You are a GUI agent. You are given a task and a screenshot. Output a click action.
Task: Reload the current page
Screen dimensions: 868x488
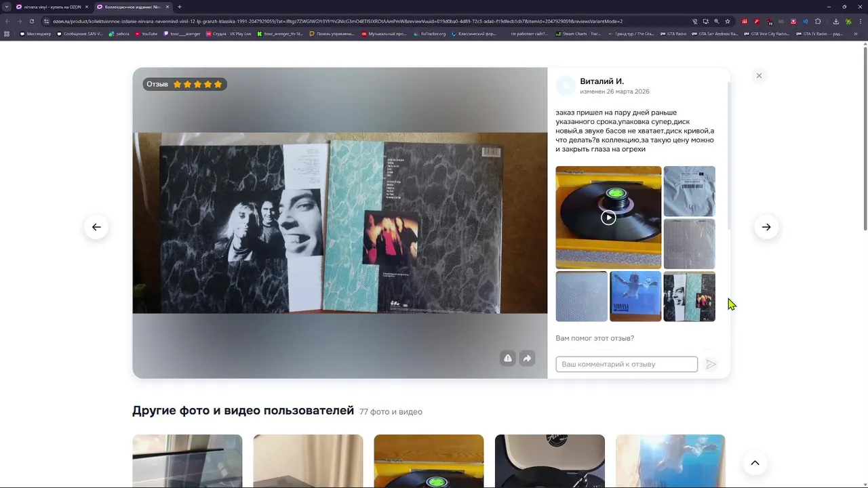point(31,21)
